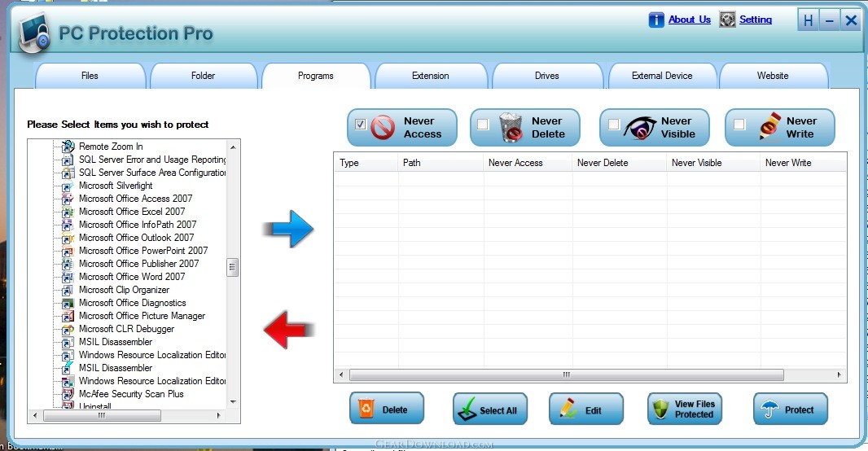Click the Microsoft Office Outlook 2007 icon
Screen dimensions: 868x451
[68, 238]
